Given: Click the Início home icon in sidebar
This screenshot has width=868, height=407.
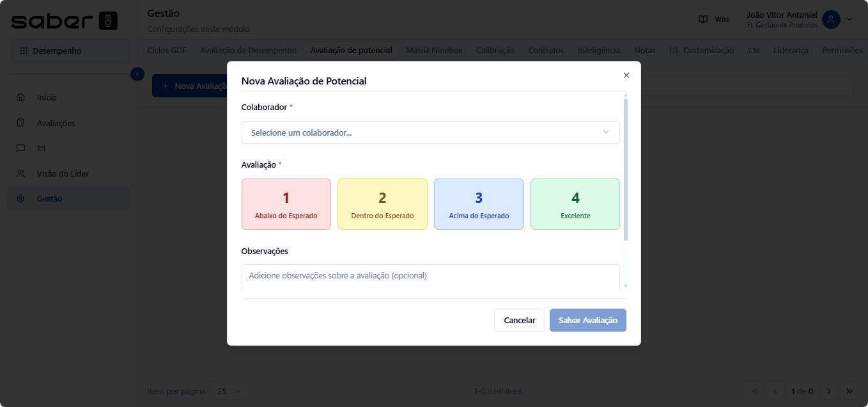Looking at the screenshot, I should [20, 98].
